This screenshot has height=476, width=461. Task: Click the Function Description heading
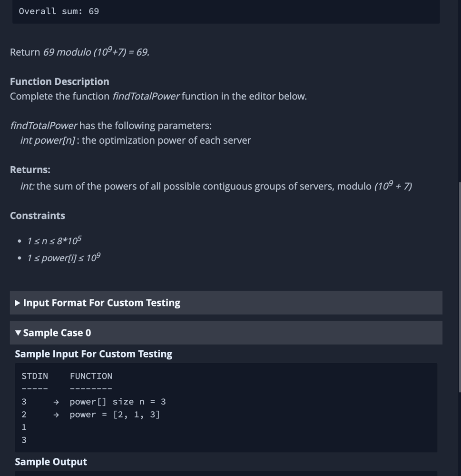(x=59, y=82)
